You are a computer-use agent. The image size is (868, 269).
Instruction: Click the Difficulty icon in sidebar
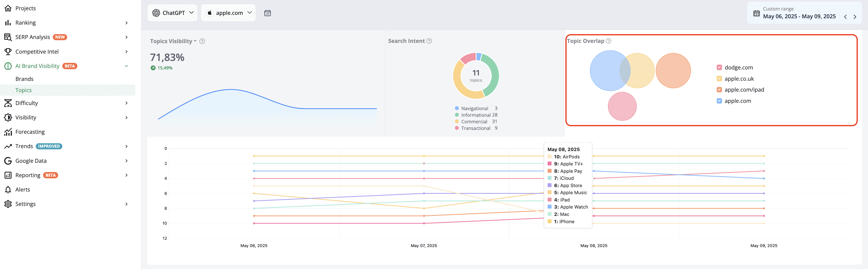(x=8, y=103)
